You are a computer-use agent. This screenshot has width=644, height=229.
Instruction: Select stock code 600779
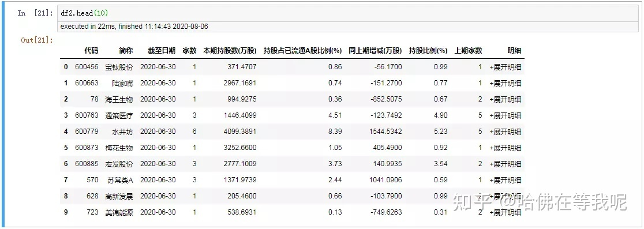point(87,132)
